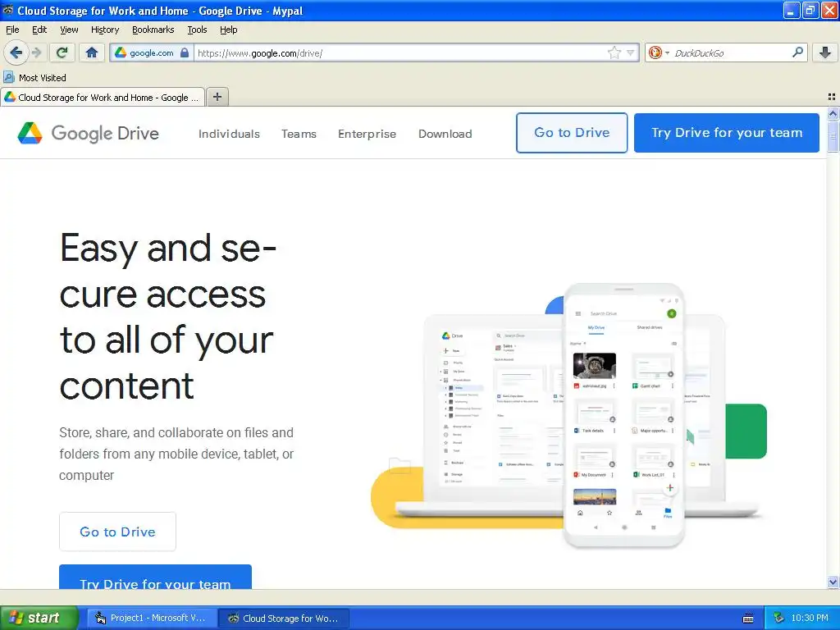Open the DuckDuckGo search engine selector
Image resolution: width=840 pixels, height=630 pixels.
(x=659, y=52)
